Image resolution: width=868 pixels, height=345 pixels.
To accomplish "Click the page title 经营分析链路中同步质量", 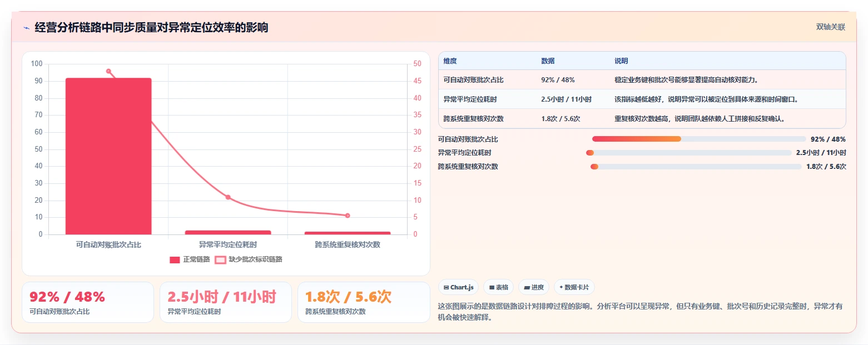I will click(x=151, y=27).
